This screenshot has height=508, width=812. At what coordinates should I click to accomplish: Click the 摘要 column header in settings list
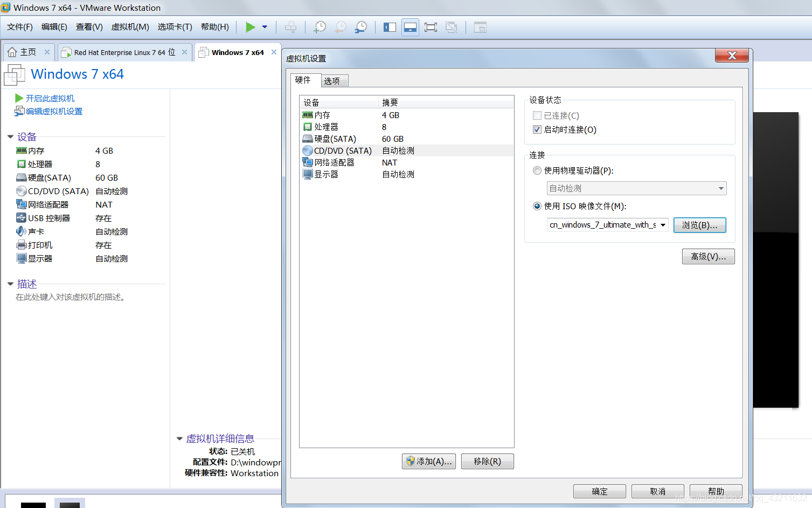click(446, 102)
